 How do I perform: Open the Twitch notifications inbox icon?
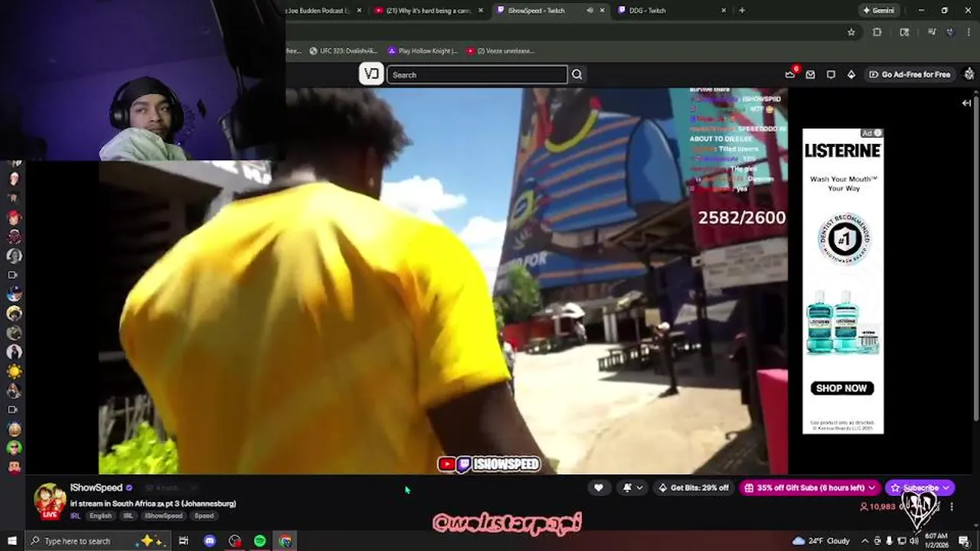[811, 74]
